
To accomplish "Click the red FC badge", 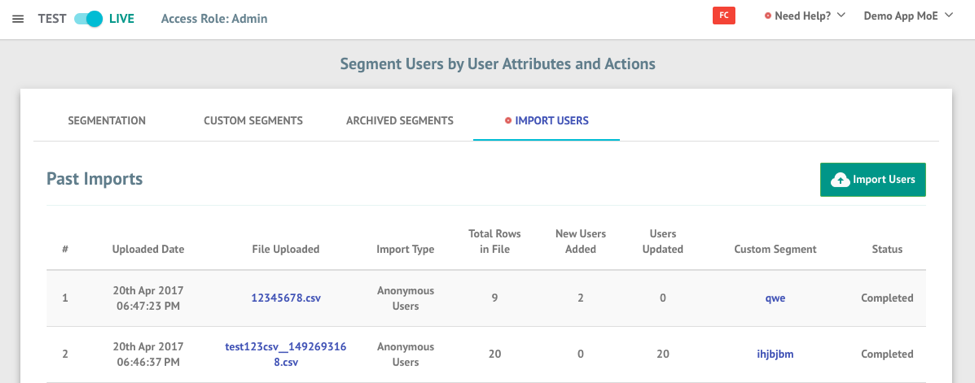I will 724,16.
